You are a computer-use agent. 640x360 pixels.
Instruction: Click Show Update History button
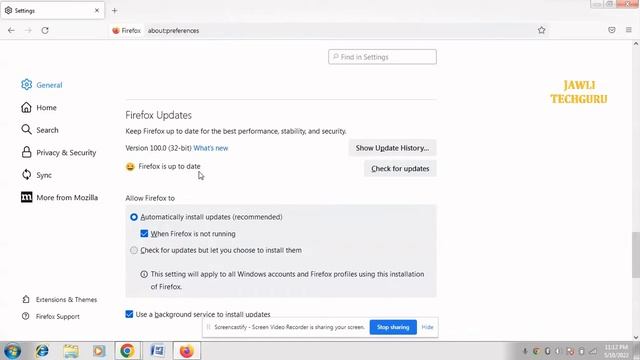tap(392, 148)
